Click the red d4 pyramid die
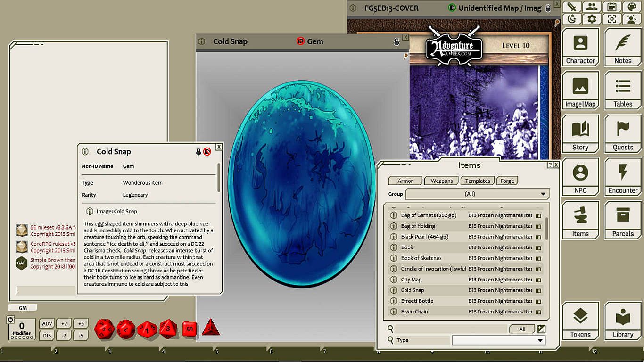The image size is (644, 362). tap(210, 328)
